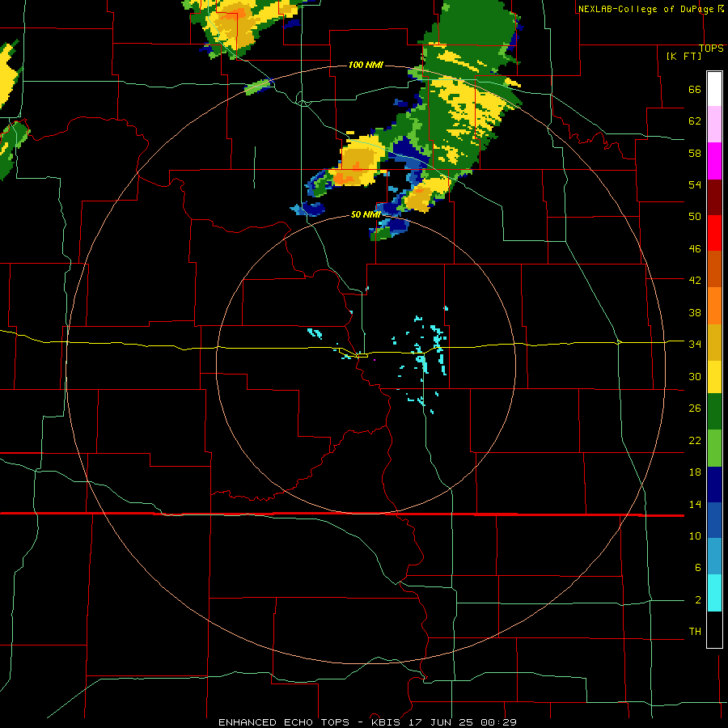Click the white 66 kft legend swatch
The width and height of the screenshot is (728, 728).
pyautogui.click(x=714, y=89)
